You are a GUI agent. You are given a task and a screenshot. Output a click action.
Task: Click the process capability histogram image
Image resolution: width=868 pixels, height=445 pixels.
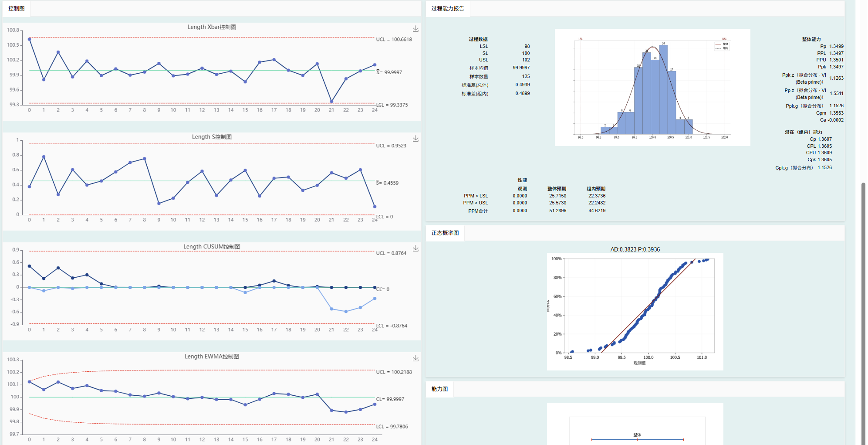point(652,87)
